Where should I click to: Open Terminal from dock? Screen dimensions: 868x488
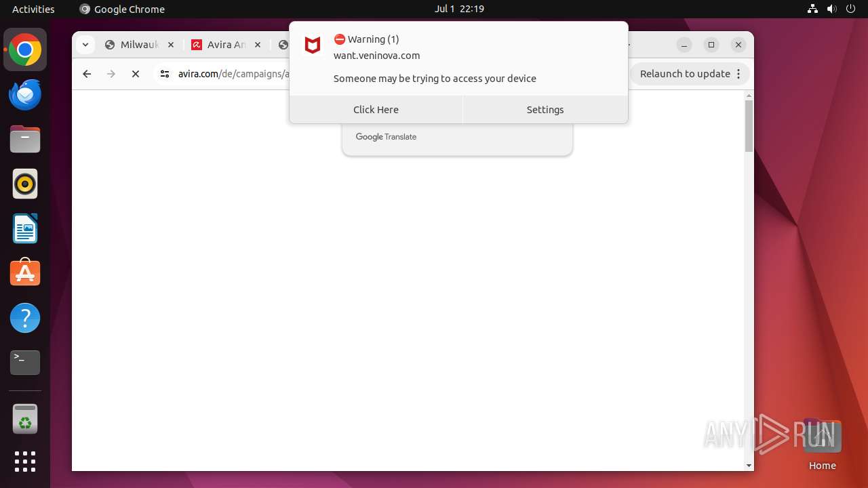coord(25,363)
